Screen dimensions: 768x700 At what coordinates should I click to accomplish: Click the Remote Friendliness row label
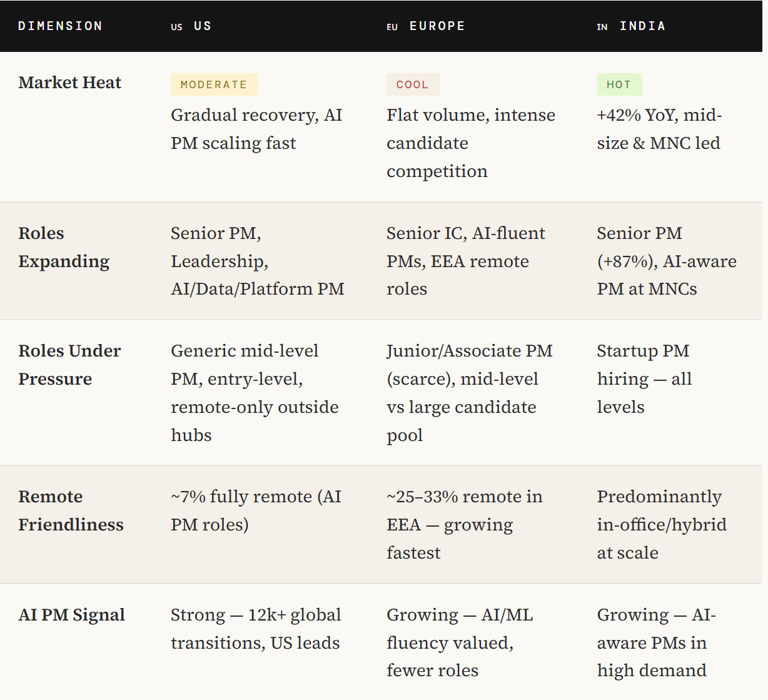click(x=71, y=510)
